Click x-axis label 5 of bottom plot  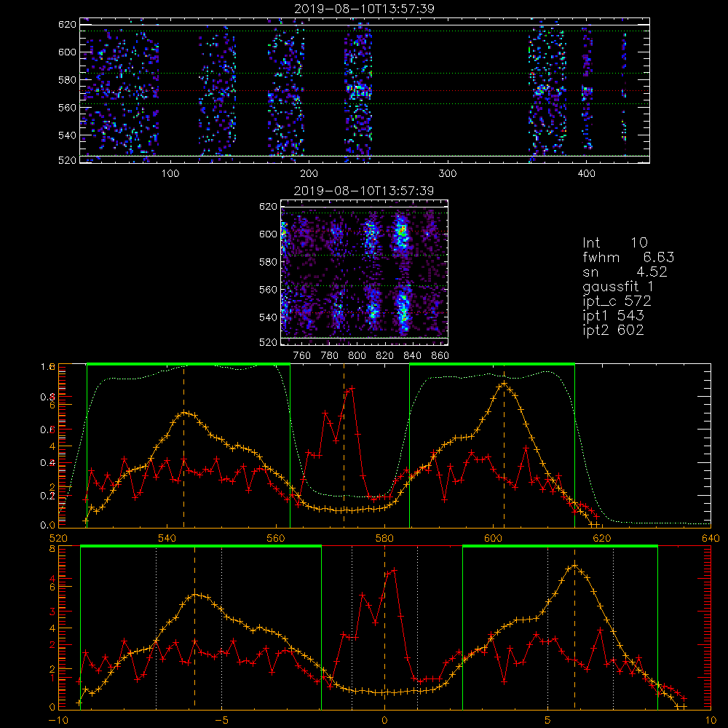[548, 721]
